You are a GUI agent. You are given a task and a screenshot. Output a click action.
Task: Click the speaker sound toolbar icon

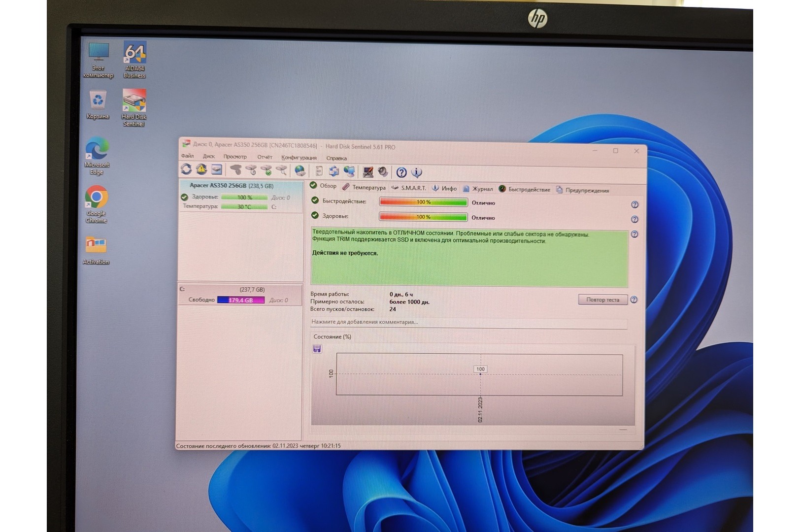tap(383, 171)
